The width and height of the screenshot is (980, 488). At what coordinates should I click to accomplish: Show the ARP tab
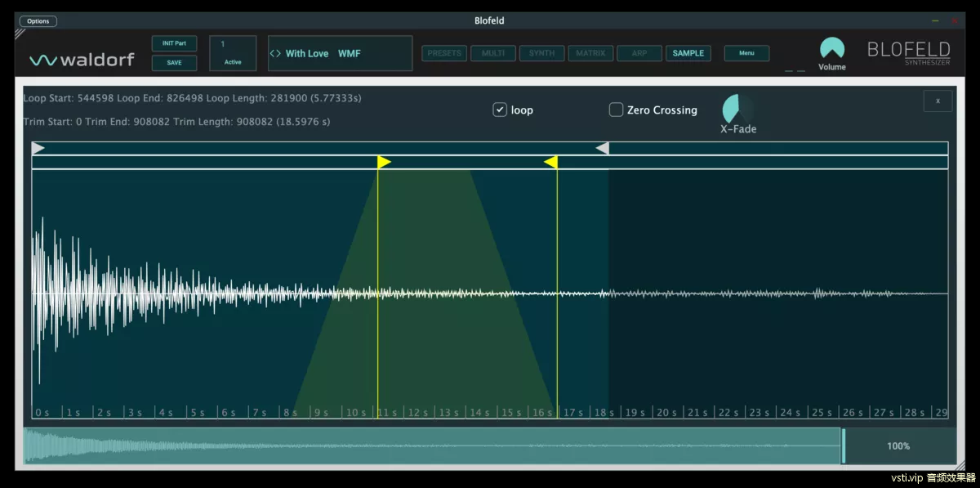click(x=639, y=53)
